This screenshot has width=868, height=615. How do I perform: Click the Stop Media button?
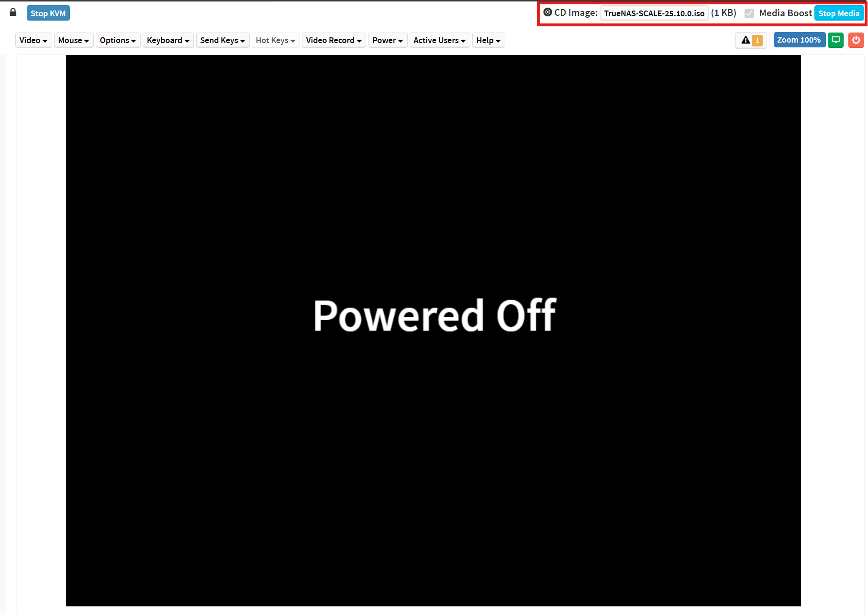[838, 13]
